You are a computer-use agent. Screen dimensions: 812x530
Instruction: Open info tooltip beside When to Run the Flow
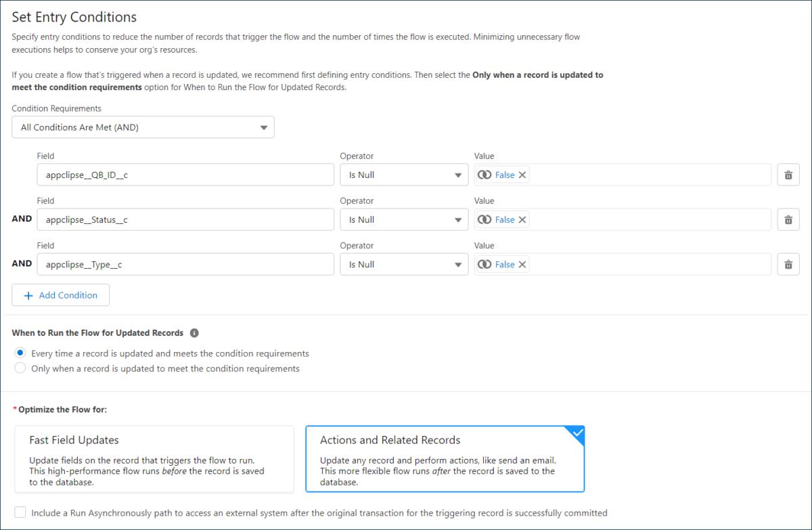point(194,332)
